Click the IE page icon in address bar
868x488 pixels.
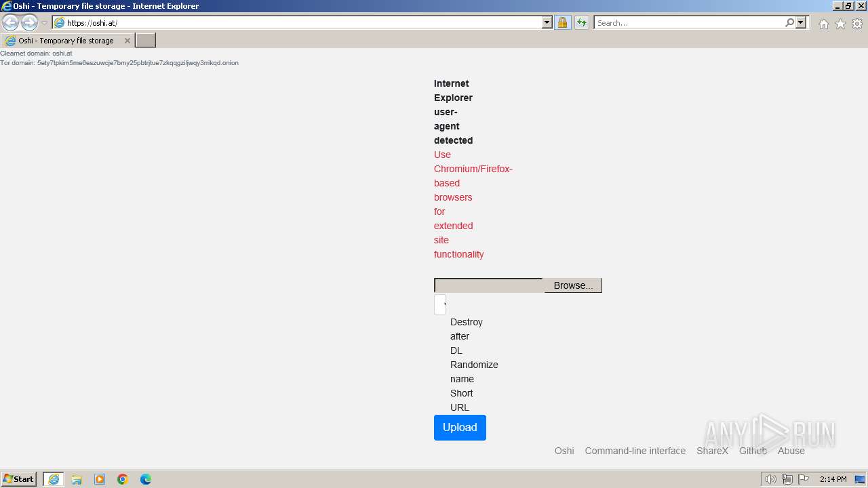coord(60,22)
